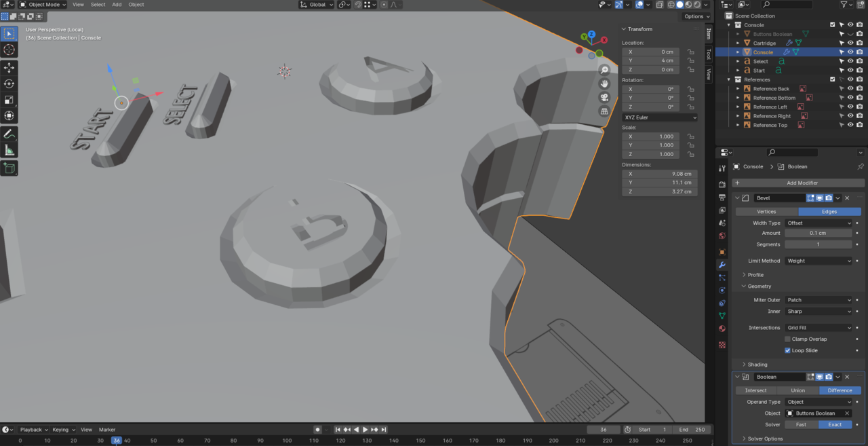Screen dimensions: 868x446
Task: Switch to the View sidebar tab
Action: point(709,73)
